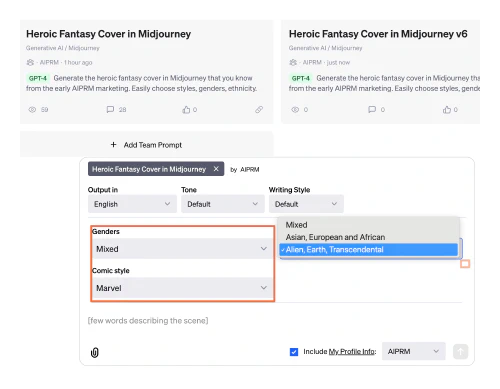
Task: Open Heroic Fantasy Cover in Midjourney v6 title
Action: tap(378, 34)
